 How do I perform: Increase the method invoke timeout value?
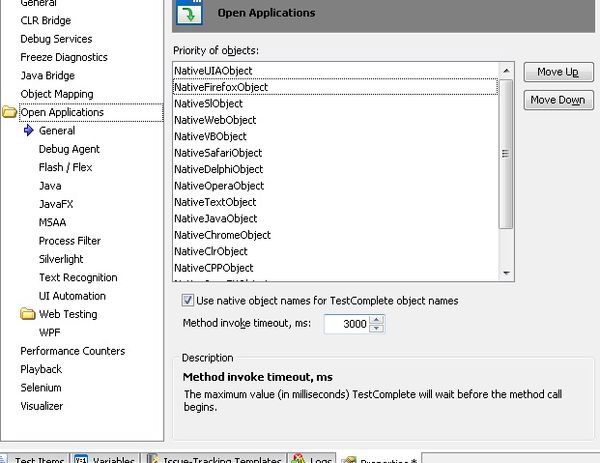377,320
